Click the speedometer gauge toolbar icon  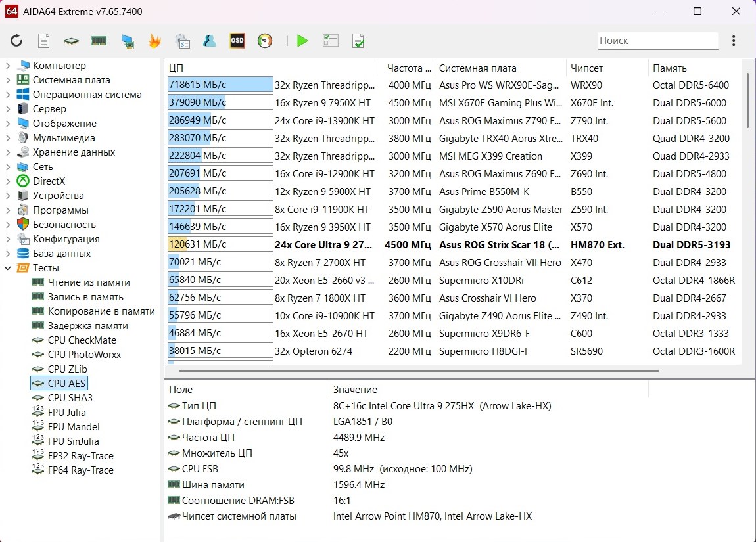pos(265,41)
